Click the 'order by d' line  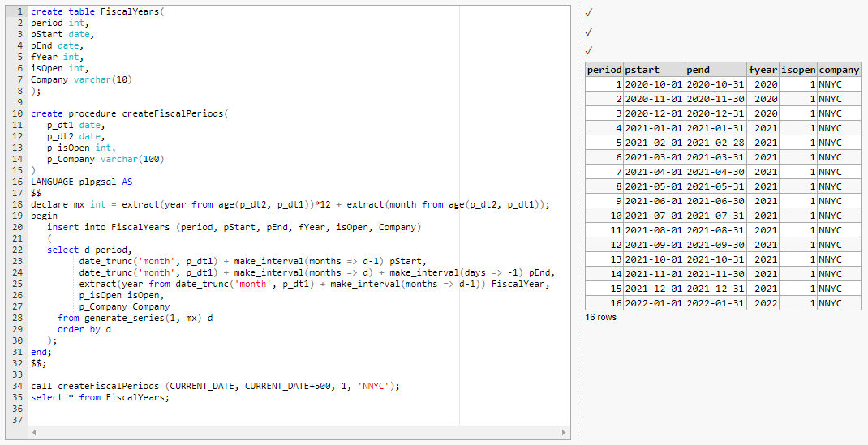[x=84, y=329]
